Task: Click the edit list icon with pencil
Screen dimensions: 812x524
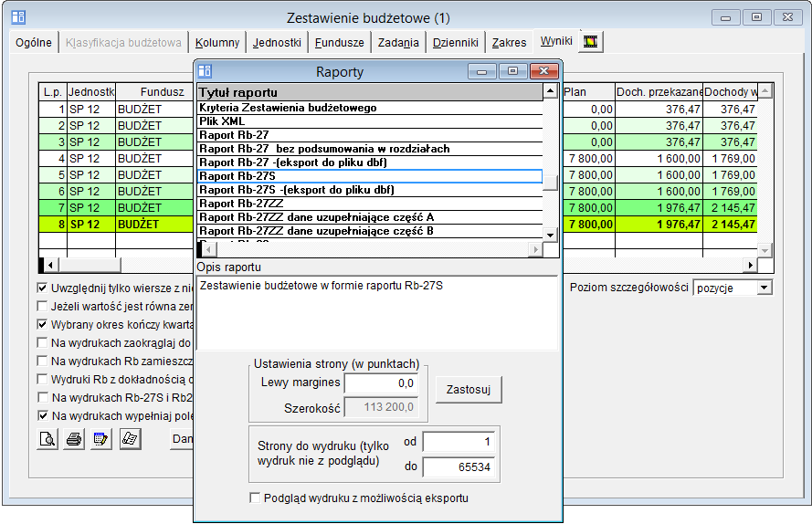Action: click(101, 440)
